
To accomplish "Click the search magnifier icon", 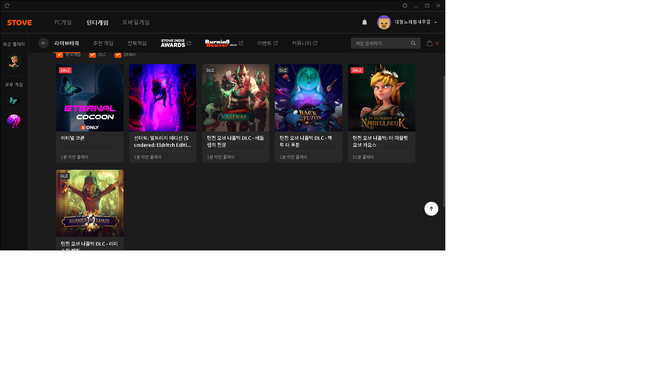I will pyautogui.click(x=413, y=43).
